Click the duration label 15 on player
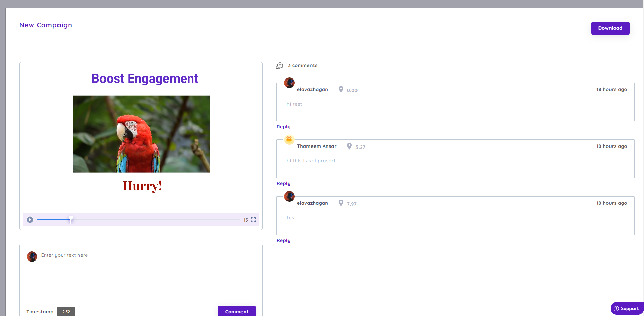 (x=246, y=220)
